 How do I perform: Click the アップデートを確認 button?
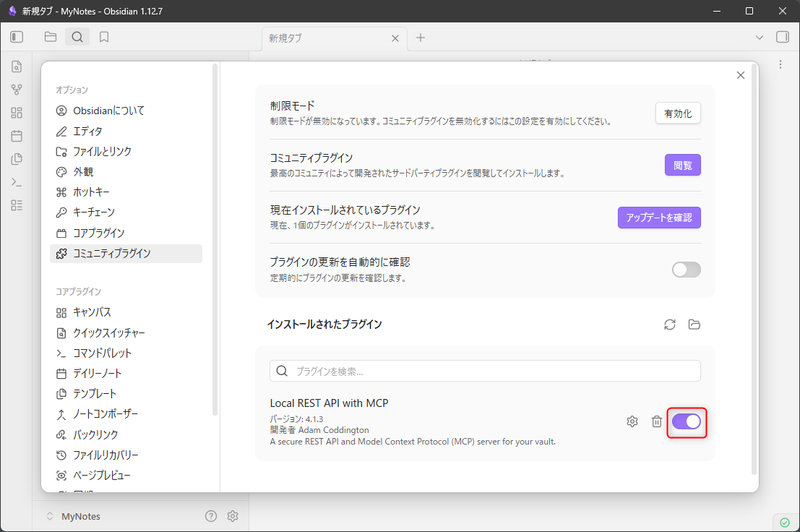click(659, 218)
